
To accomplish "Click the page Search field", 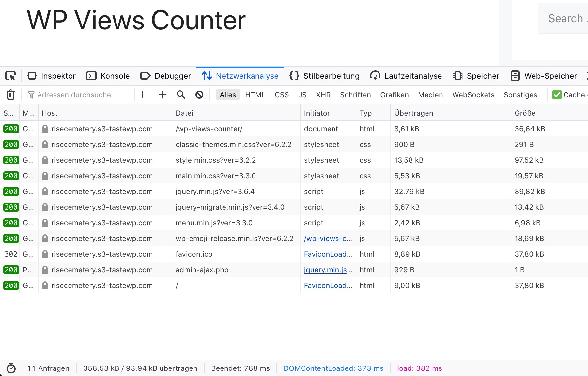I will pos(563,18).
